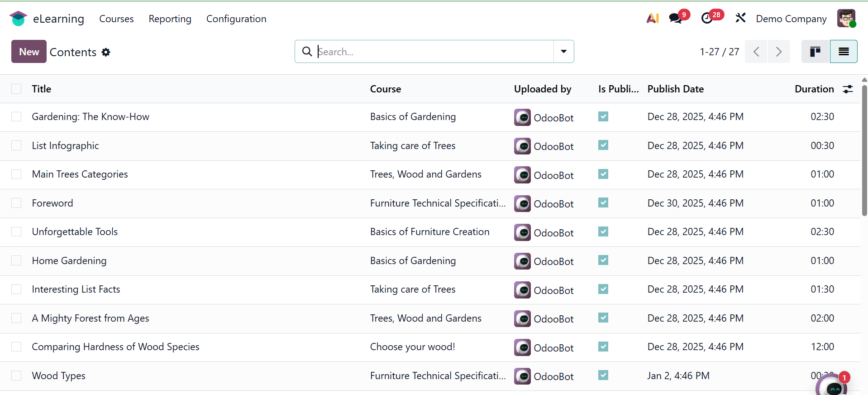868x395 pixels.
Task: Open the Configuration menu
Action: [236, 19]
